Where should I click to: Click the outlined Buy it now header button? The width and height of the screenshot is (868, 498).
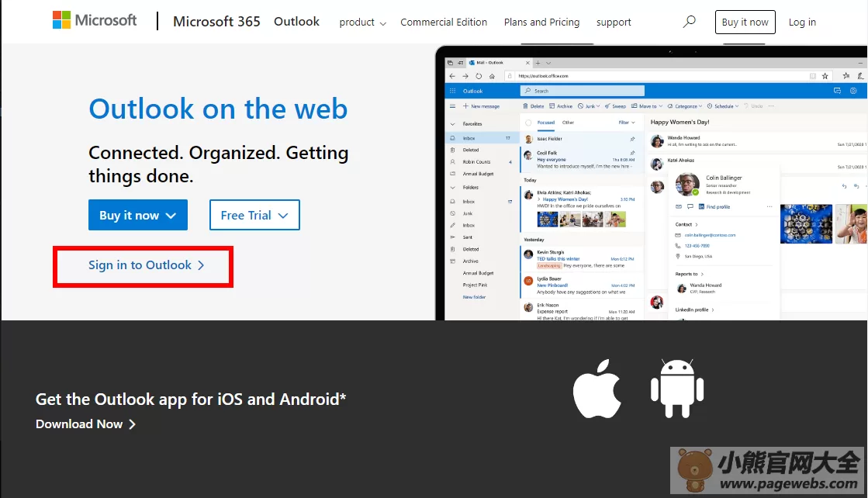pyautogui.click(x=745, y=22)
